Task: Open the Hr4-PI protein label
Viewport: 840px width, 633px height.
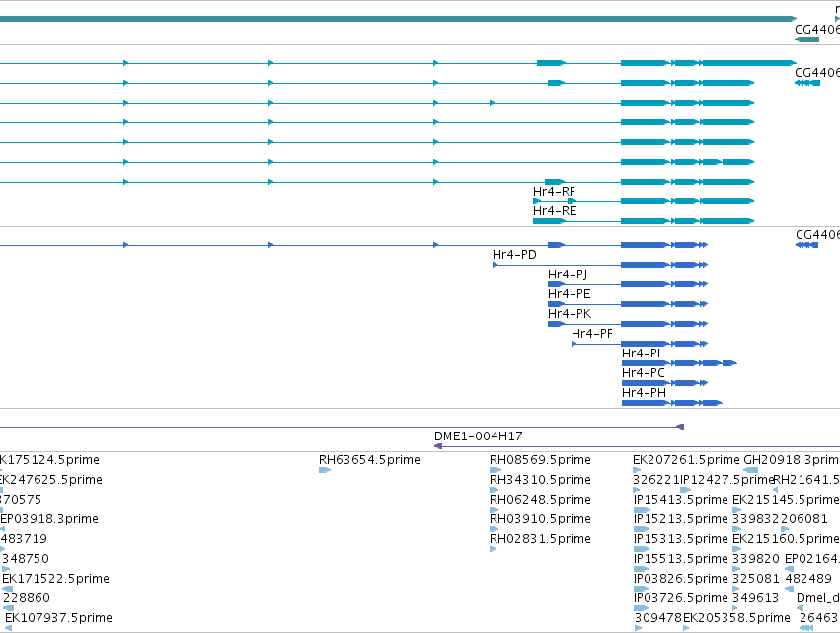Action: point(641,354)
